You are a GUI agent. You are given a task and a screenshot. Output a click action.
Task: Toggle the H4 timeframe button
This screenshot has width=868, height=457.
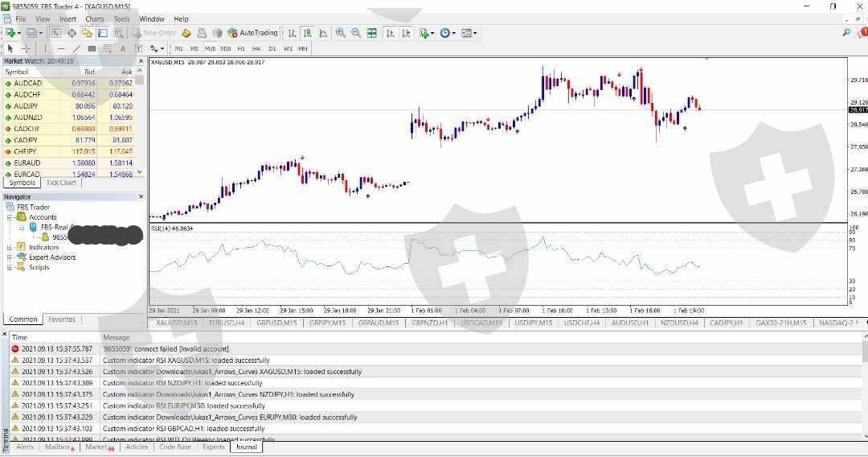256,48
